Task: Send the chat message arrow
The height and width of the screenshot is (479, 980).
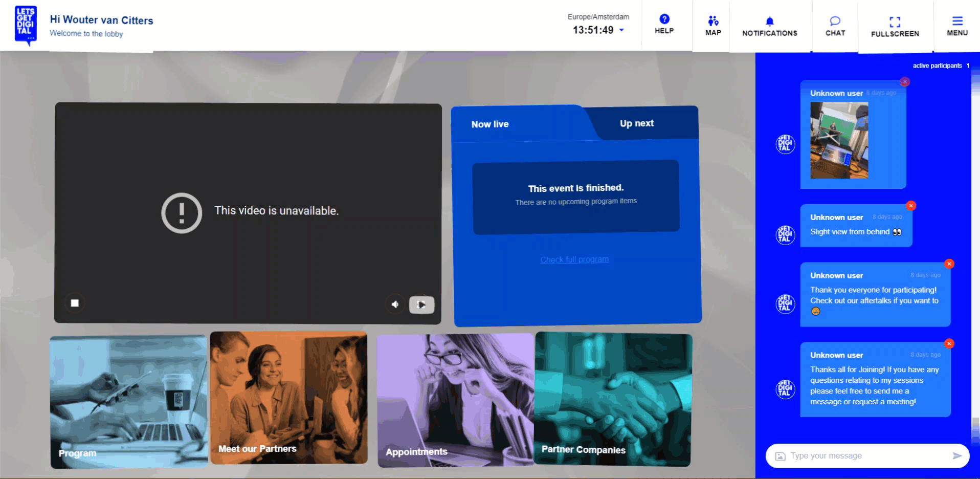Action: (957, 455)
